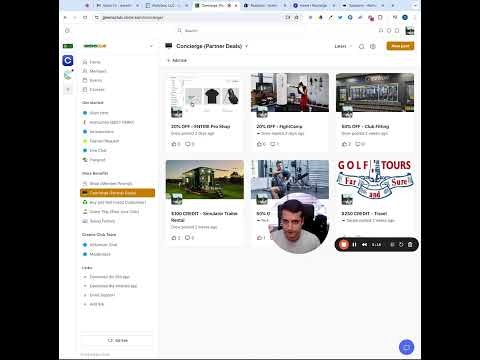Switch to the active Concierge browser tab
This screenshot has height=360, width=480.
[216, 6]
